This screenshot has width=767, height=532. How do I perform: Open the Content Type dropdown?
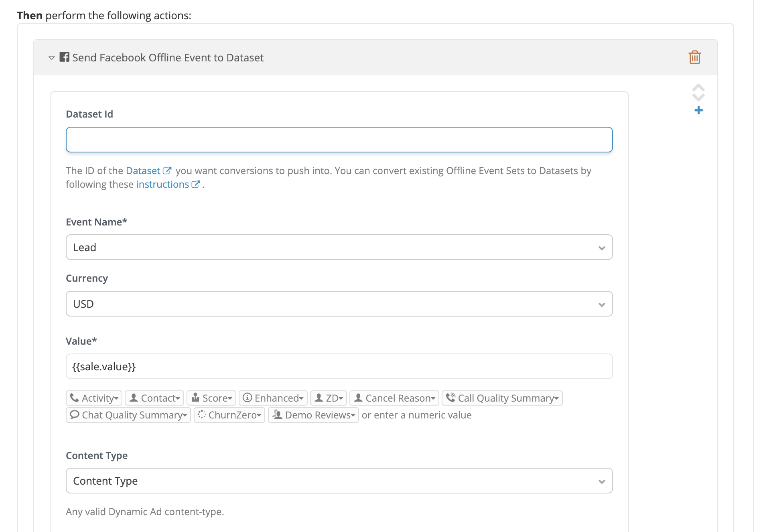tap(339, 481)
